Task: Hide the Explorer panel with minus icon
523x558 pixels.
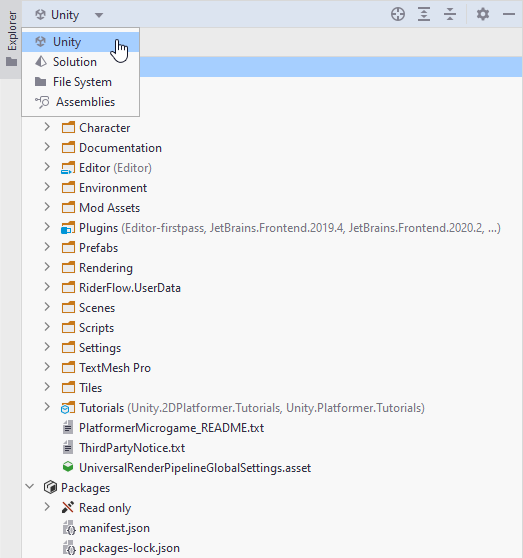Action: (509, 15)
